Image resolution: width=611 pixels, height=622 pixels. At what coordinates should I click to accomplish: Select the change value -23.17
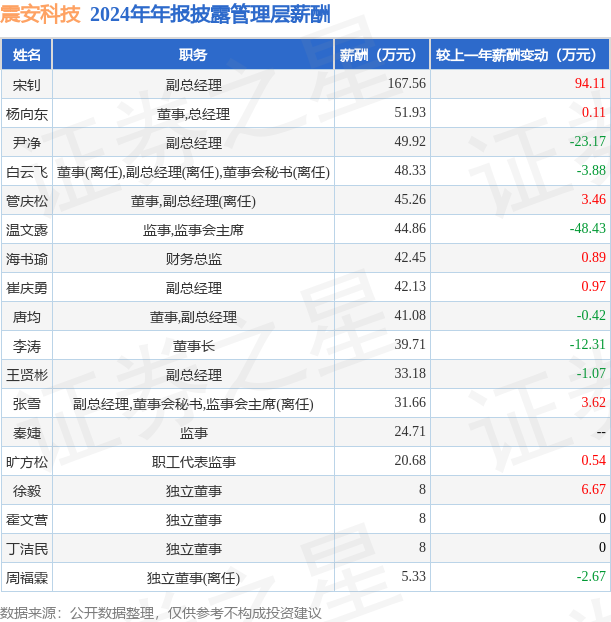588,141
